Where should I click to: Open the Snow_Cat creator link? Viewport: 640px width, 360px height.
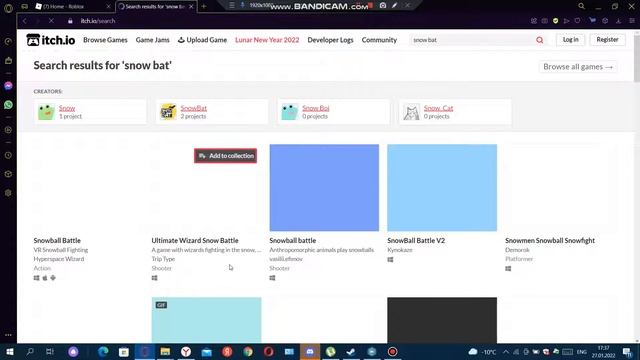(x=438, y=108)
